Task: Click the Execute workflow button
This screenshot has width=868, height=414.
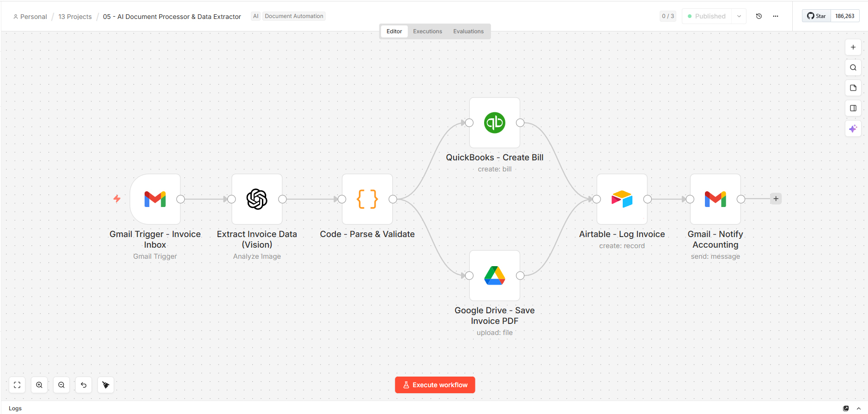Action: click(x=435, y=385)
